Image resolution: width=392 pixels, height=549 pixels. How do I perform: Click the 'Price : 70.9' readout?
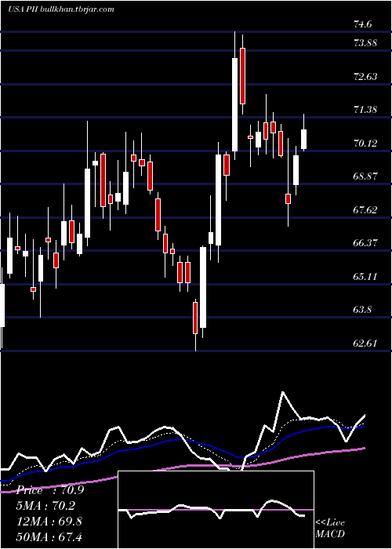coord(49,490)
